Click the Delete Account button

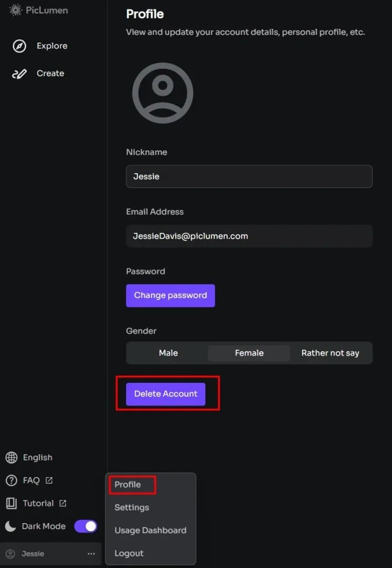[x=165, y=394]
